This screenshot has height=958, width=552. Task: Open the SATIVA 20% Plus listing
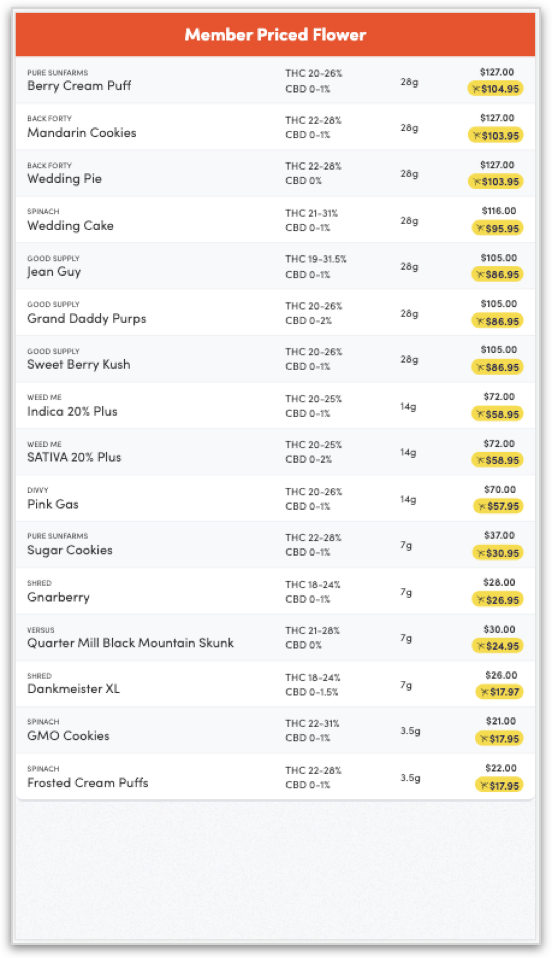coord(275,452)
